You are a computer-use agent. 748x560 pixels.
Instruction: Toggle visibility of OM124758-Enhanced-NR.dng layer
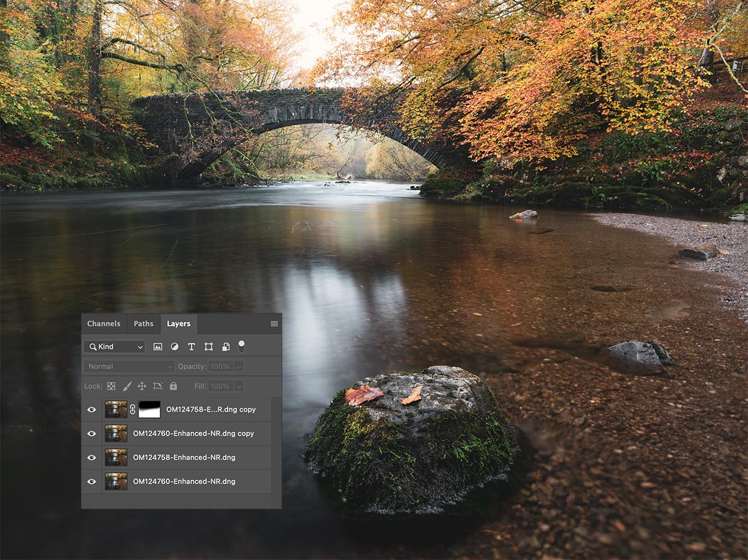(92, 458)
